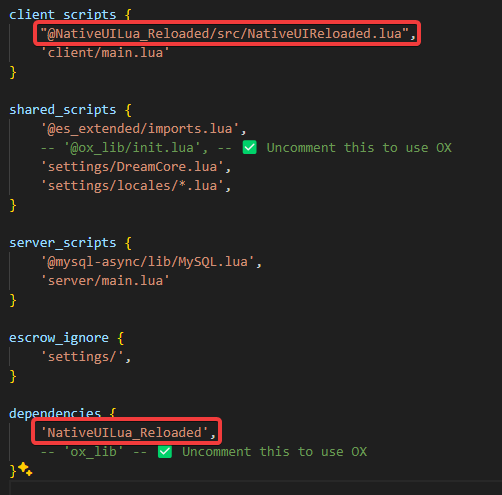
Task: Click the commented '@ox_lib/init.lua' text
Action: 132,148
